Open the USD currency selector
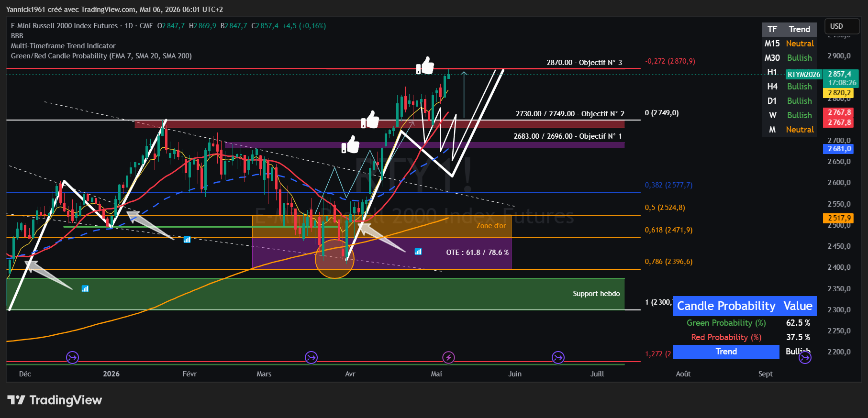868x418 pixels. point(842,26)
